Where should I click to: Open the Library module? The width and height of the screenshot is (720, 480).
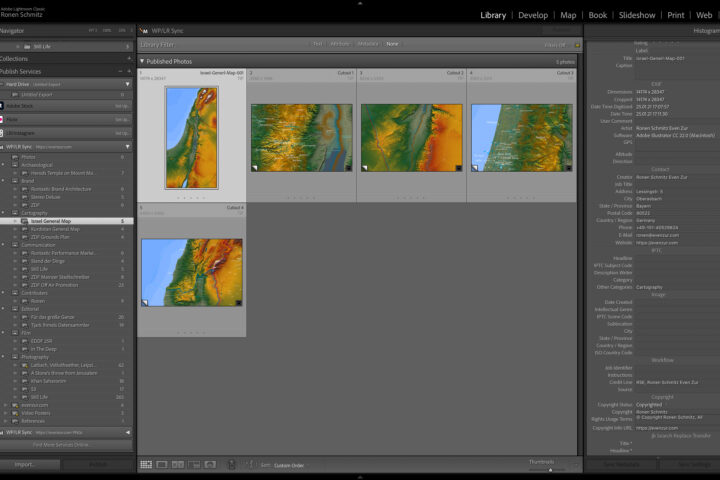tap(493, 15)
